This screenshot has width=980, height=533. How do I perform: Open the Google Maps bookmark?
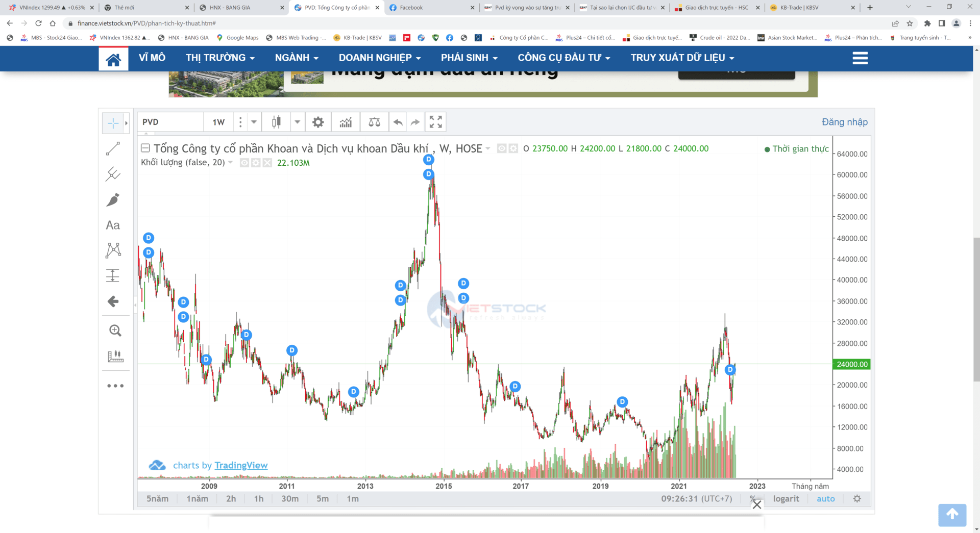pos(238,38)
